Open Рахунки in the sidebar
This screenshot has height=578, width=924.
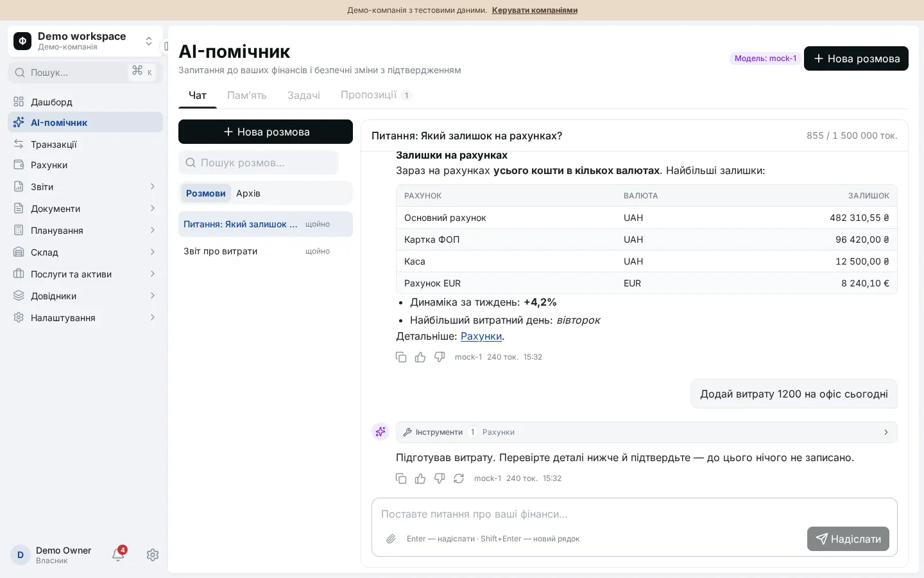pos(85,165)
